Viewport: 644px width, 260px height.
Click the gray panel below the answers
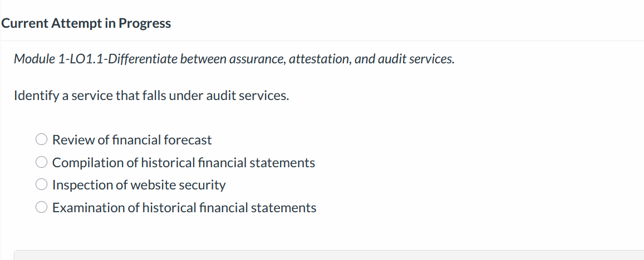(x=328, y=255)
